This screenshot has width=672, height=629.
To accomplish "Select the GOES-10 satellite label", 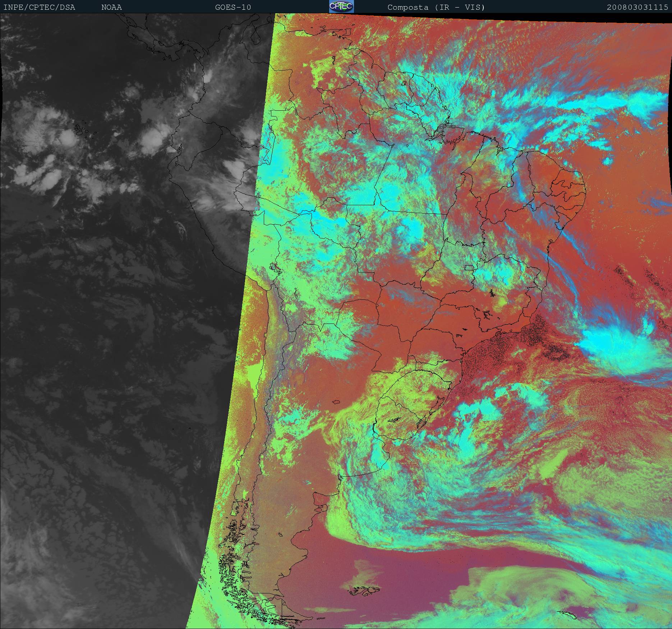I will pyautogui.click(x=233, y=7).
